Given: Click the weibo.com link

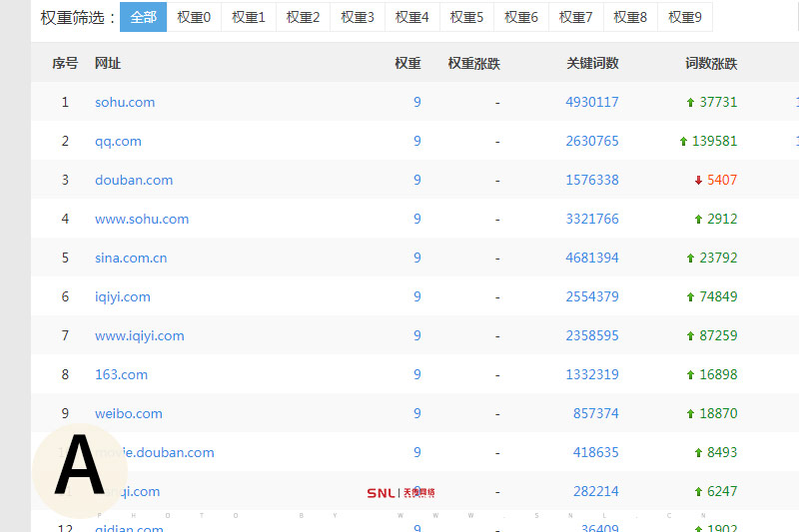Looking at the screenshot, I should point(128,413).
